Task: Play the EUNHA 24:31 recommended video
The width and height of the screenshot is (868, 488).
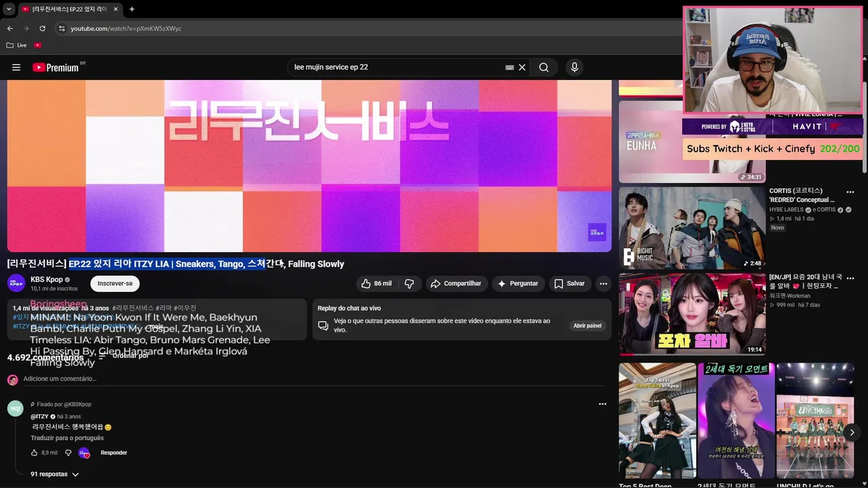Action: coord(692,142)
